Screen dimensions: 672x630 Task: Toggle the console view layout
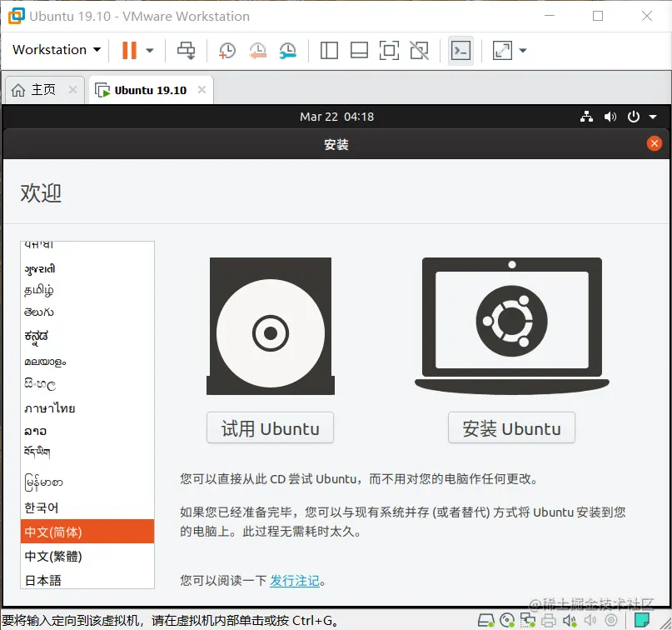point(460,50)
